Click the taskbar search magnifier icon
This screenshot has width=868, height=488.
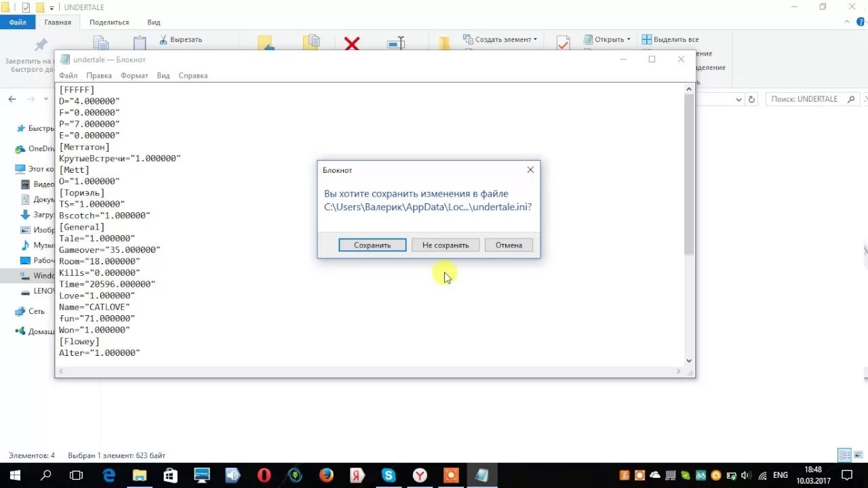(46, 475)
